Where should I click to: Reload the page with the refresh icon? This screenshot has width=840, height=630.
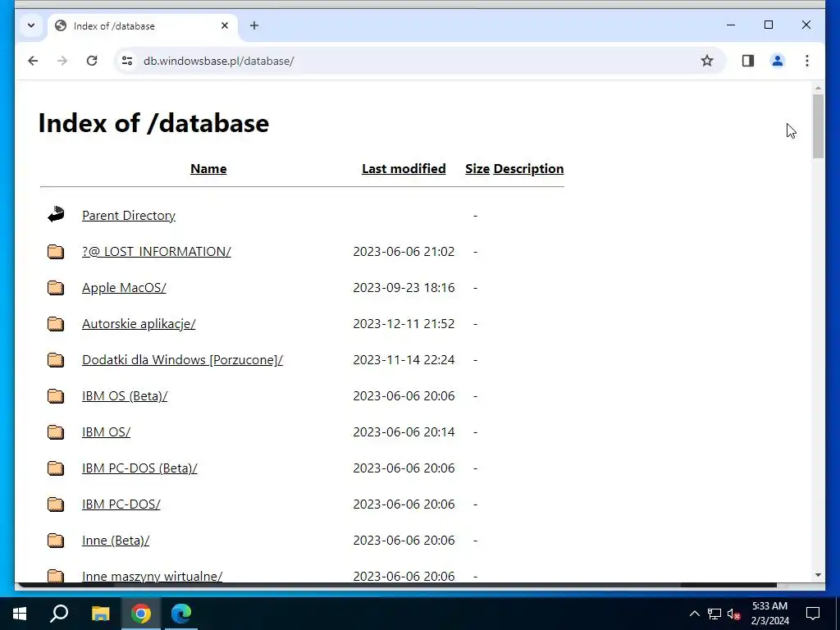[x=92, y=61]
